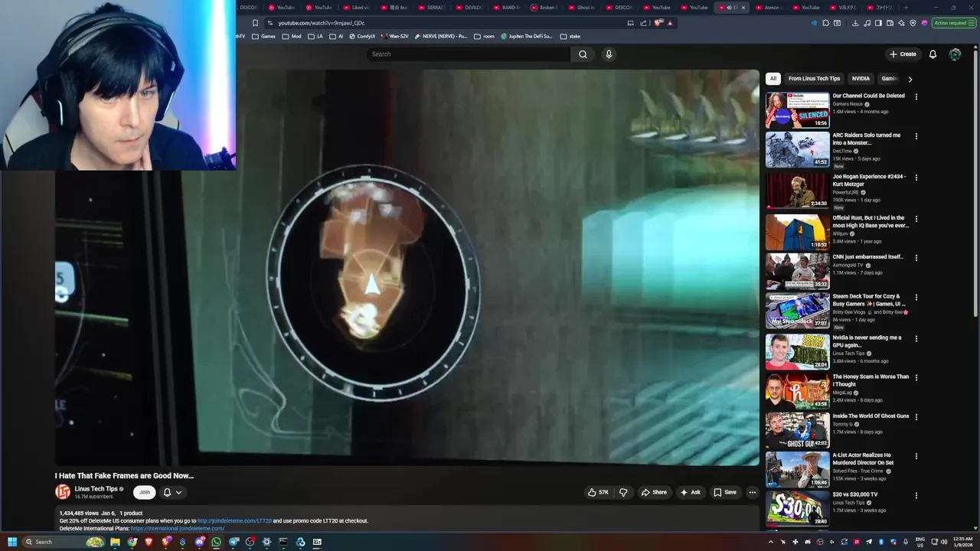Switch to the Liked vid browser tab
The width and height of the screenshot is (980, 551).
[357, 8]
